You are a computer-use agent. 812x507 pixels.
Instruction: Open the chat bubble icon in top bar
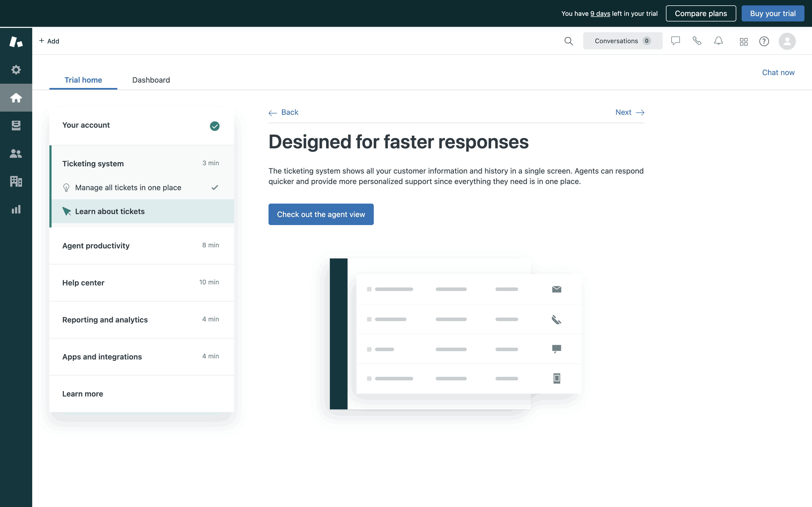point(675,41)
